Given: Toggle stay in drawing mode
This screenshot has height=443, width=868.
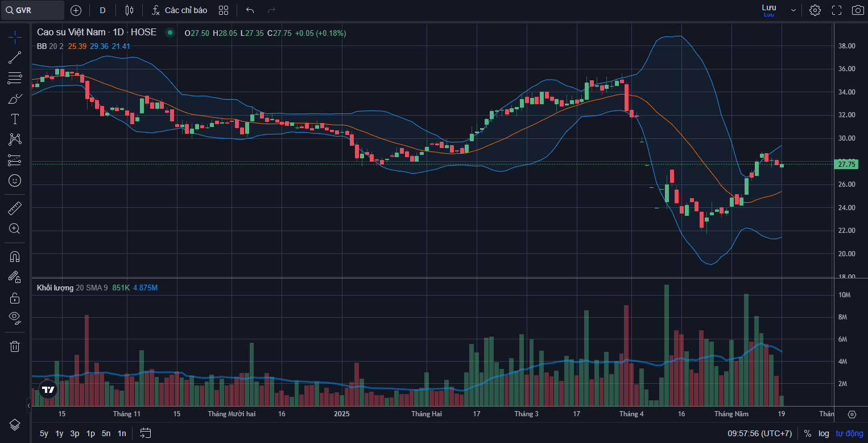Looking at the screenshot, I should pos(15,277).
